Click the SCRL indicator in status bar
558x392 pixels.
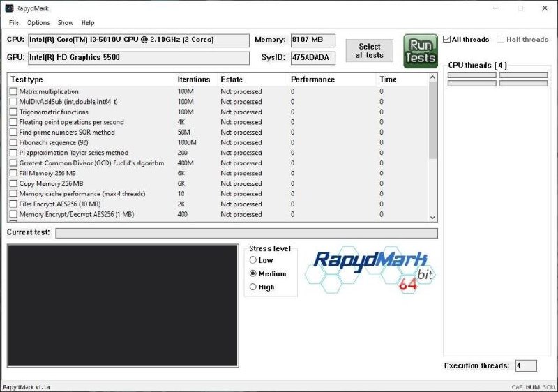point(550,387)
